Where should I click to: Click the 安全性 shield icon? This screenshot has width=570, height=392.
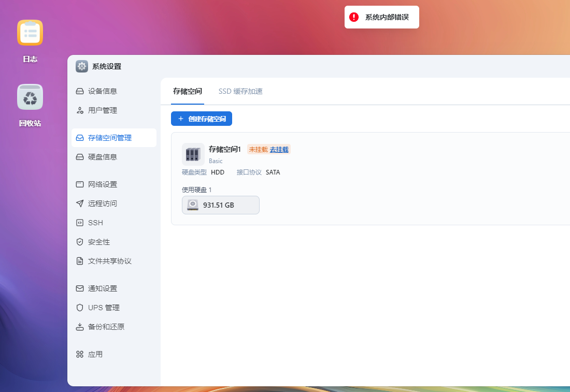pyautogui.click(x=80, y=242)
